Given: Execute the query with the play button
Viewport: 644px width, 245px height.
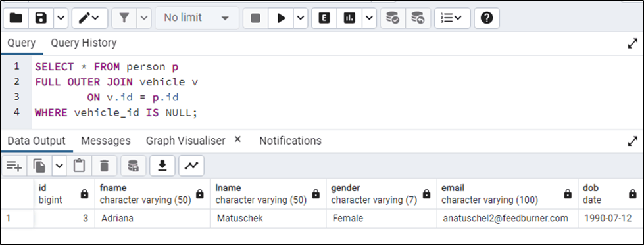Looking at the screenshot, I should [282, 18].
